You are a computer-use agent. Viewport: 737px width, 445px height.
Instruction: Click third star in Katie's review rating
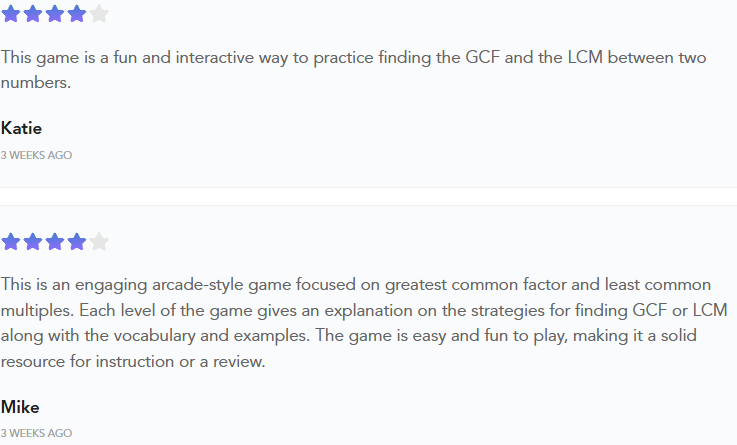point(55,14)
